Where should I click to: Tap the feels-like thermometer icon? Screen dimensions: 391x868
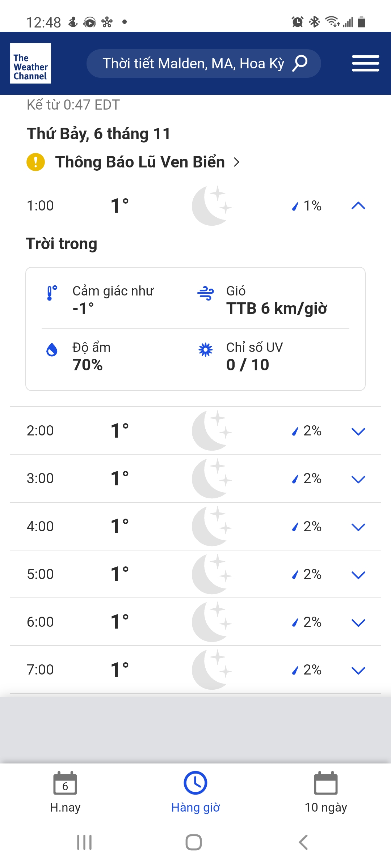[x=52, y=293]
